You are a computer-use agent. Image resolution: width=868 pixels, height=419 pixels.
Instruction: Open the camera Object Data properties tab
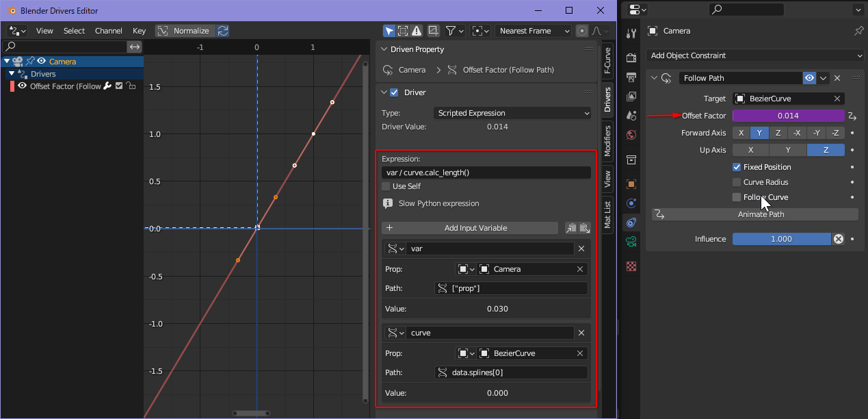[631, 242]
